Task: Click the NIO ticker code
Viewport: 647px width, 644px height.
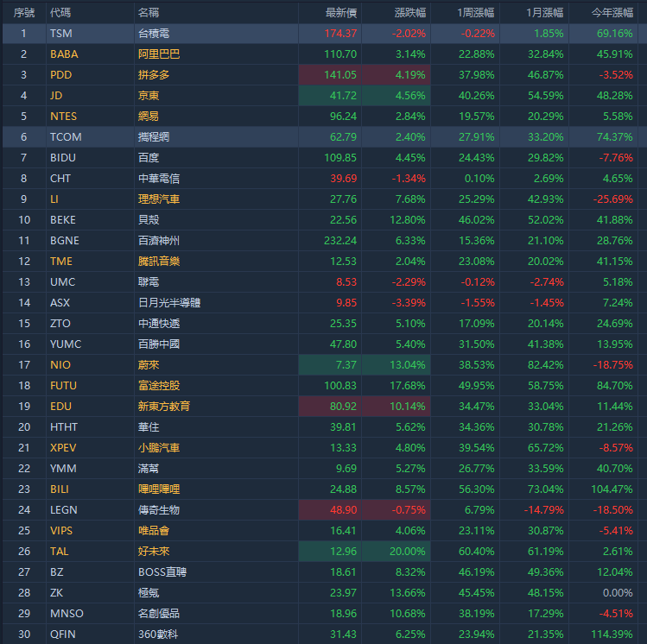Action: tap(60, 365)
